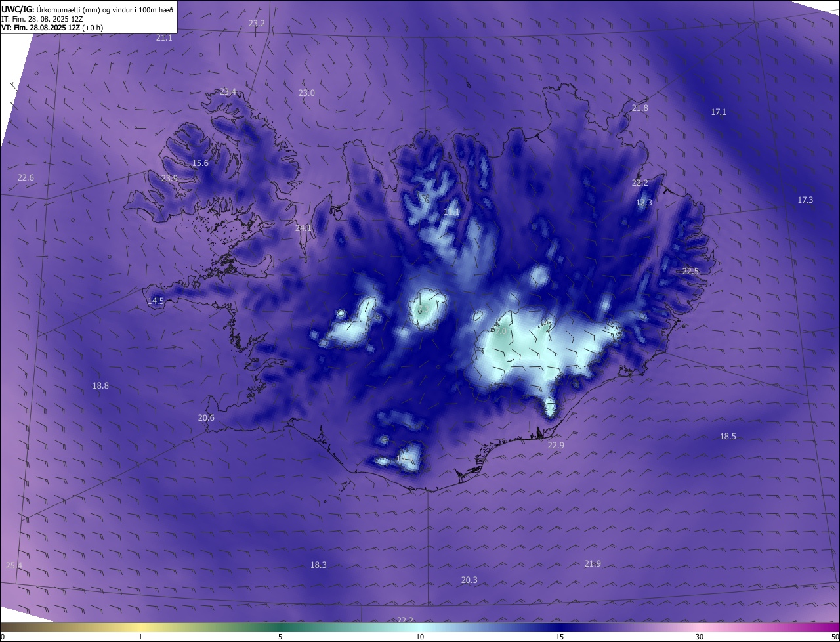
Task: Click the color scale tick labeled 15
Action: click(560, 637)
